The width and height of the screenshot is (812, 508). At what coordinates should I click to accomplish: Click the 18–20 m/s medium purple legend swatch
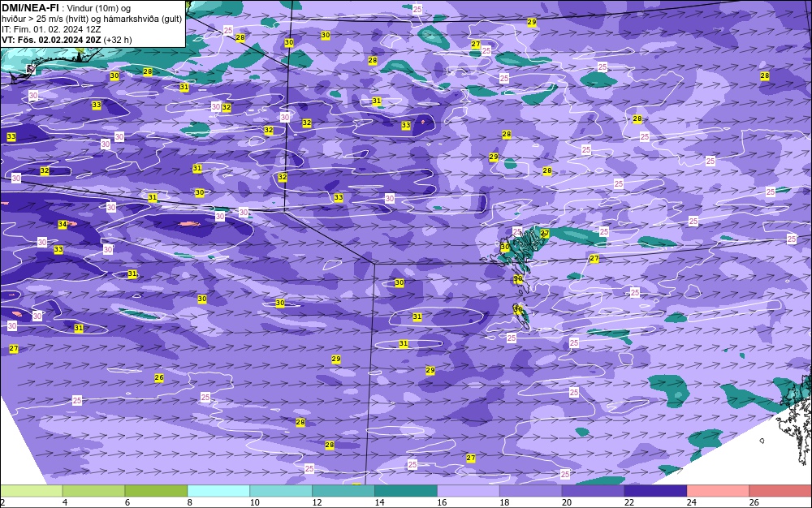pyautogui.click(x=530, y=491)
